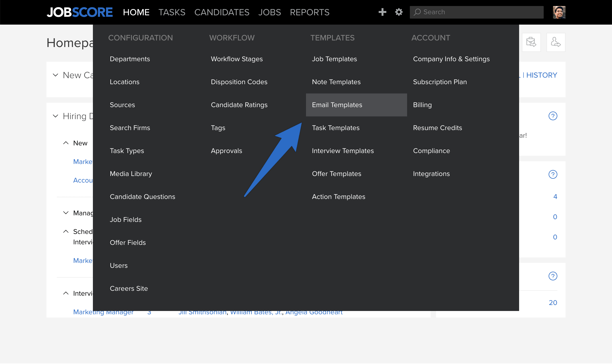Image resolution: width=612 pixels, height=364 pixels.
Task: Select Interview Templates
Action: 343,151
